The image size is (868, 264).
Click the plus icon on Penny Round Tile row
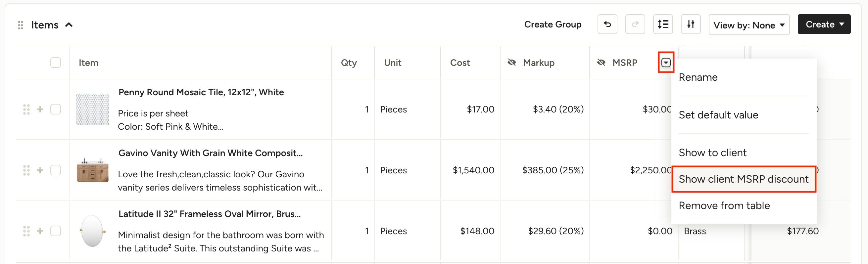[x=40, y=109]
